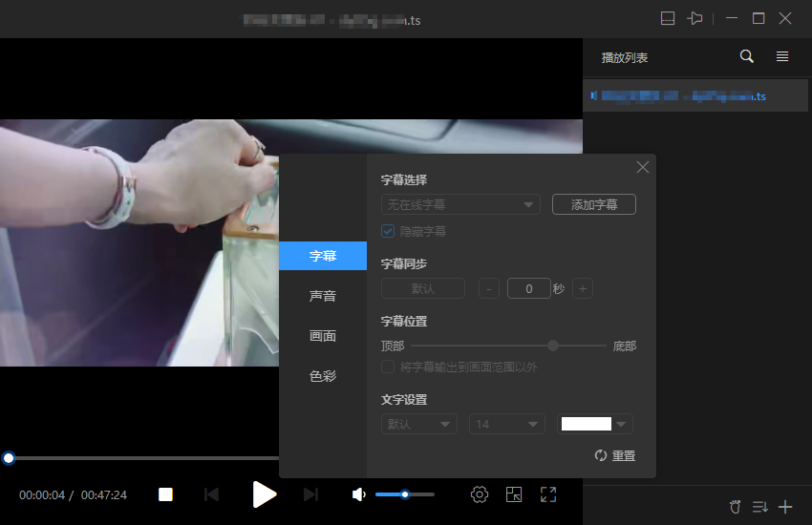Screen dimensions: 812x525
Task: Toggle 隐藏字幕 checkbox
Action: (387, 231)
